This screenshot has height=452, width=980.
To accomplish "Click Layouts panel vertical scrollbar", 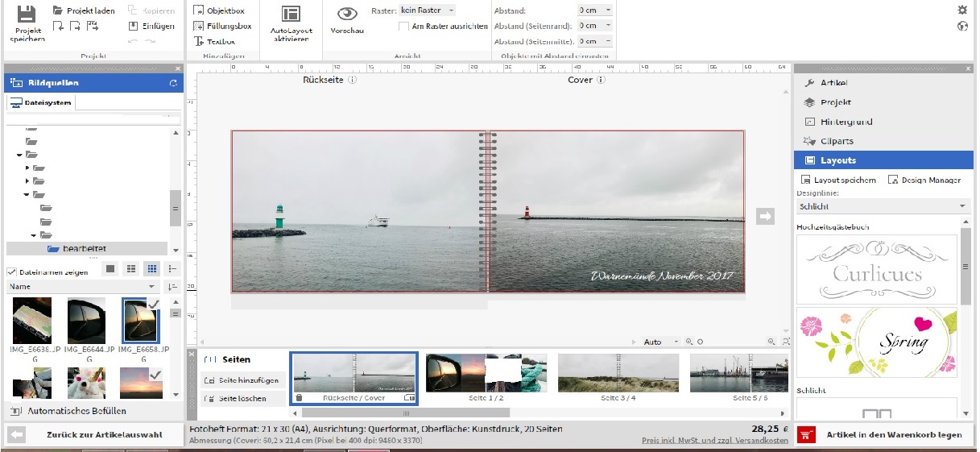I will tap(966, 266).
